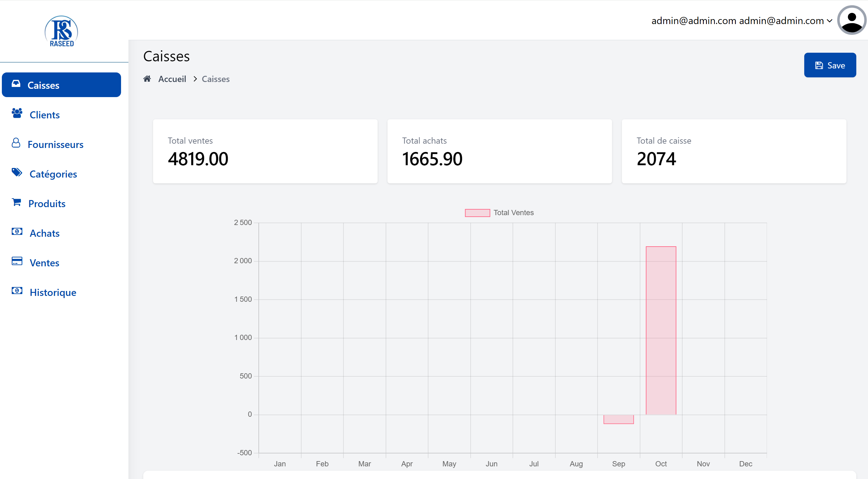Click the Achats money icon
Viewport: 868px width, 479px height.
[17, 231]
